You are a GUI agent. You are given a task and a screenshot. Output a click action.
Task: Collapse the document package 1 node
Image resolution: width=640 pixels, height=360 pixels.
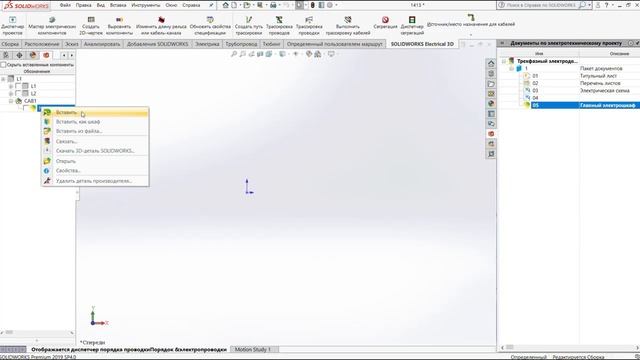point(511,69)
